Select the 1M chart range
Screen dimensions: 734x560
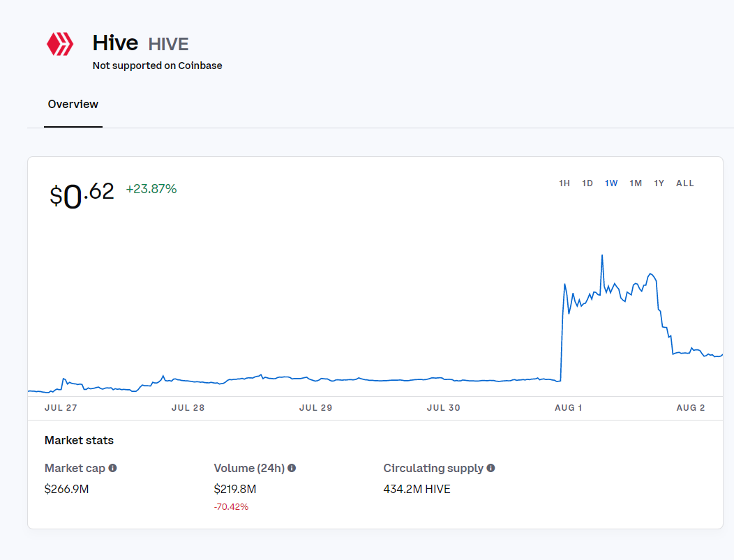coord(636,183)
